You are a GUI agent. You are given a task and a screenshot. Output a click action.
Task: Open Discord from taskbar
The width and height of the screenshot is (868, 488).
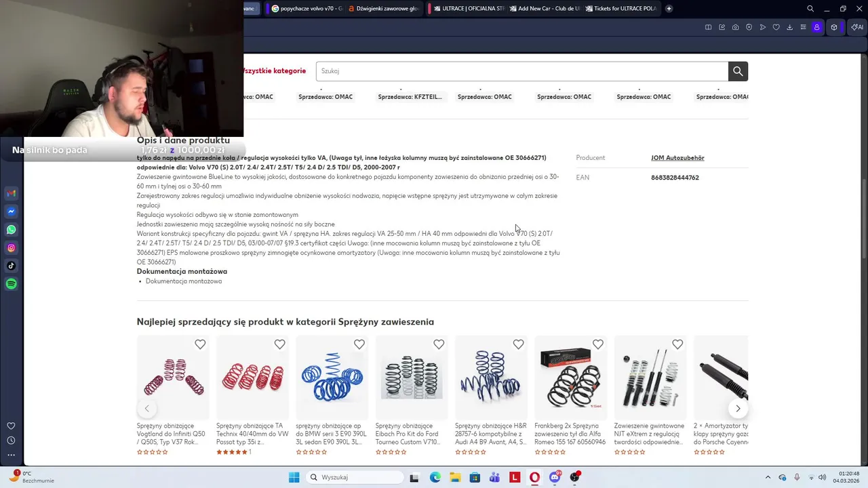coord(555,477)
